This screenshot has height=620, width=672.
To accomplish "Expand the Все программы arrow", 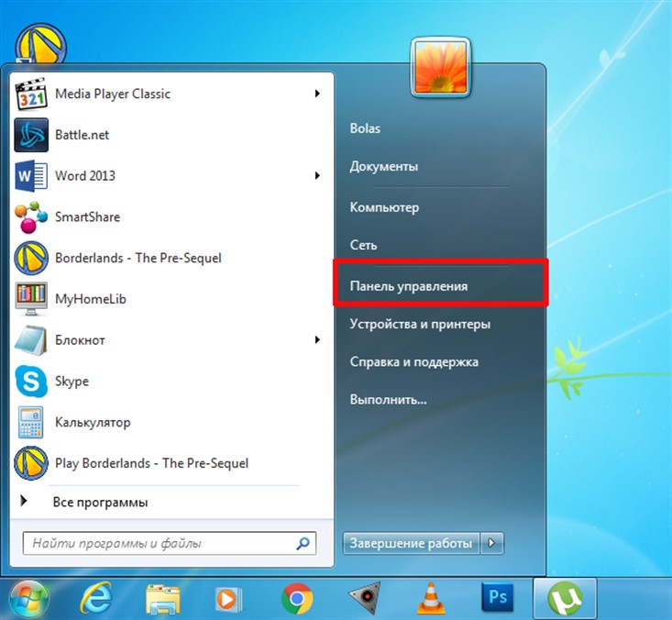I will (x=24, y=501).
